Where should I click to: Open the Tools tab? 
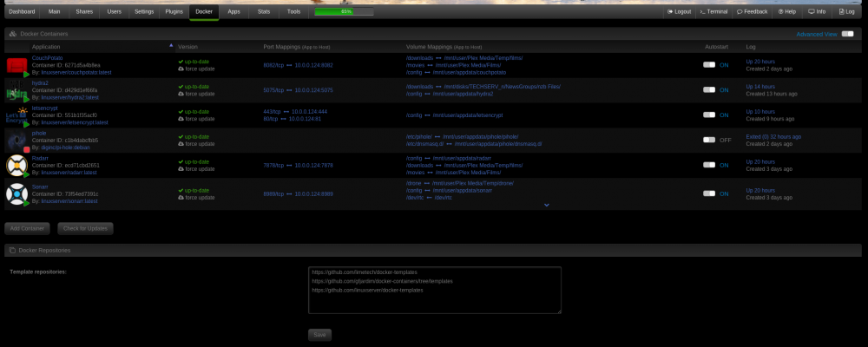293,11
